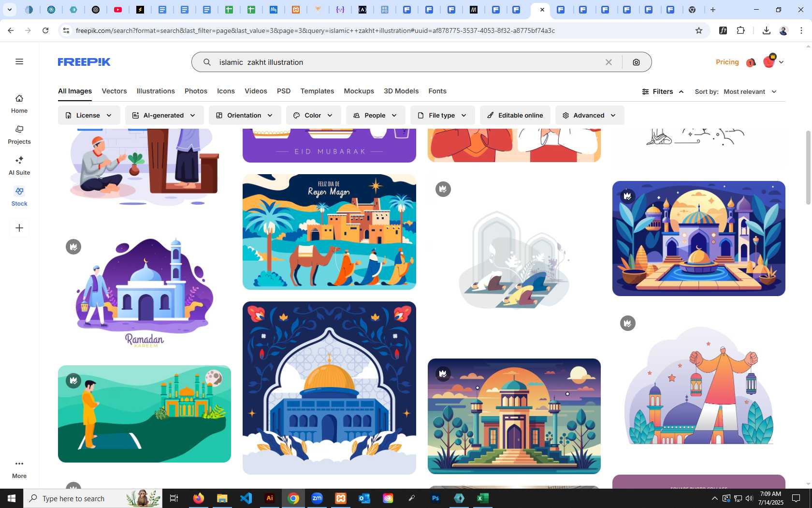The width and height of the screenshot is (812, 508).
Task: Open Visual Studio Code from taskbar
Action: pos(246,498)
